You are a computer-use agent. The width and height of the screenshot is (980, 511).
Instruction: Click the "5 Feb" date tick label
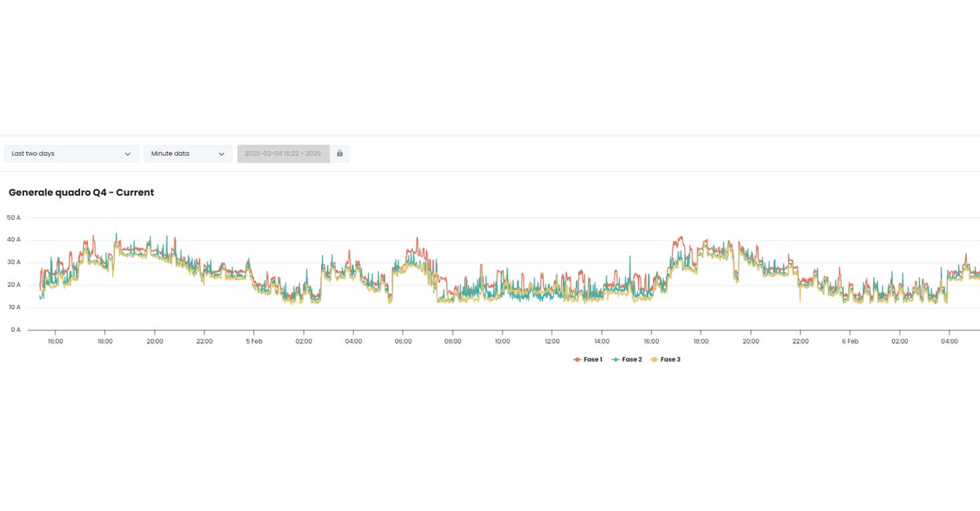click(x=254, y=342)
